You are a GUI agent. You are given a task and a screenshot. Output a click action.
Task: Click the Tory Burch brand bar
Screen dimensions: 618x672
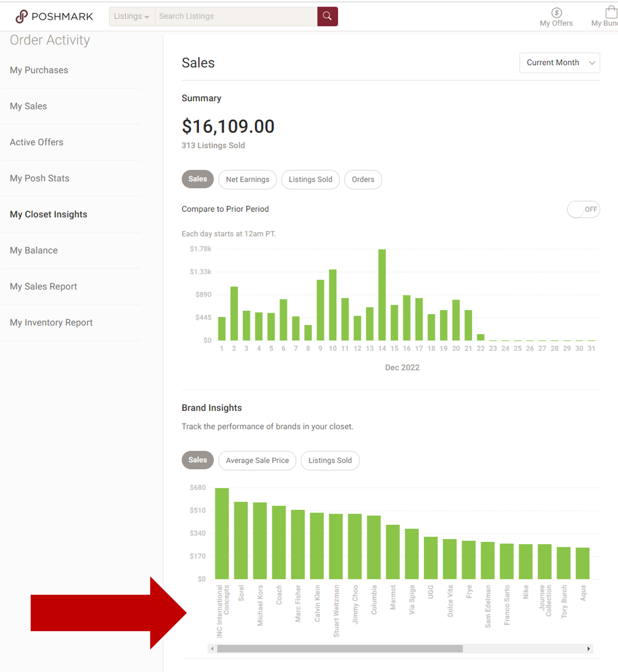[563, 563]
